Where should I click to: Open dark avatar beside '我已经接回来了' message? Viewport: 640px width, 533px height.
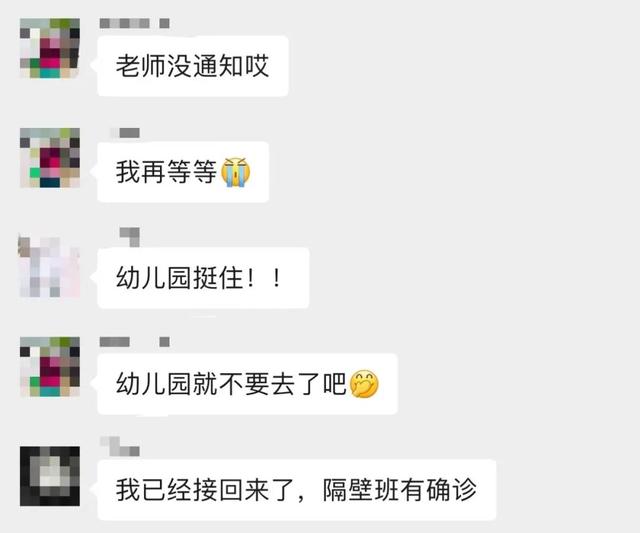click(50, 476)
